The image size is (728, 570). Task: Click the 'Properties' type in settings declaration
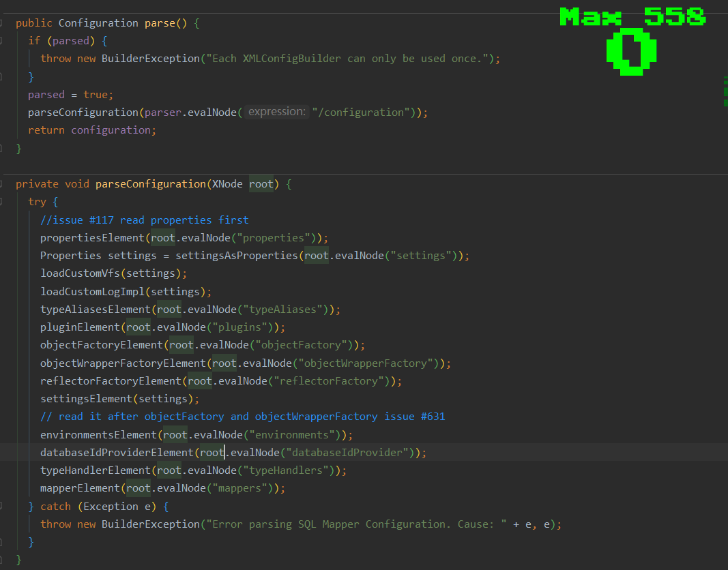coord(70,256)
